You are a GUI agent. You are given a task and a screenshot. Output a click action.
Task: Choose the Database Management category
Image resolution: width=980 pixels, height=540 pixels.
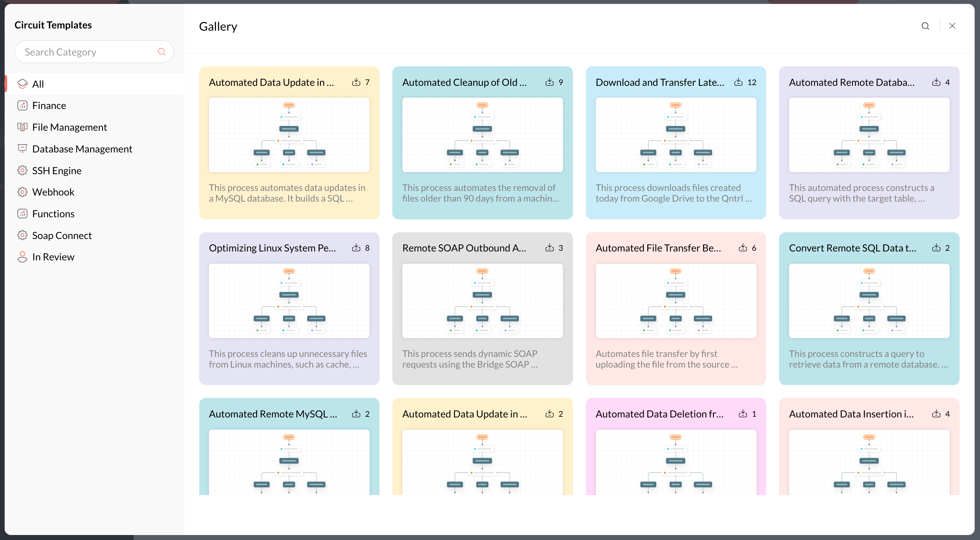point(82,149)
